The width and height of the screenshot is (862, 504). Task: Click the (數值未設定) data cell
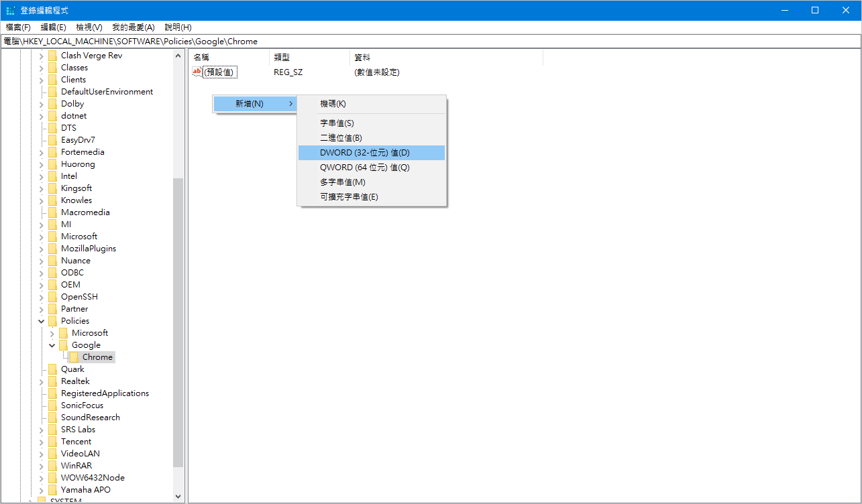pos(377,72)
